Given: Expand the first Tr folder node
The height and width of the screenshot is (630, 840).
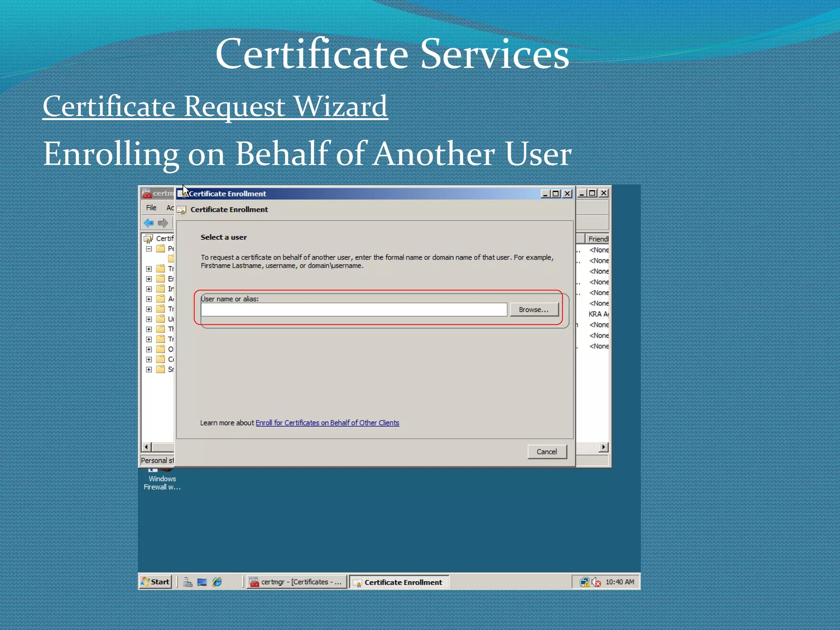Looking at the screenshot, I should (x=149, y=269).
